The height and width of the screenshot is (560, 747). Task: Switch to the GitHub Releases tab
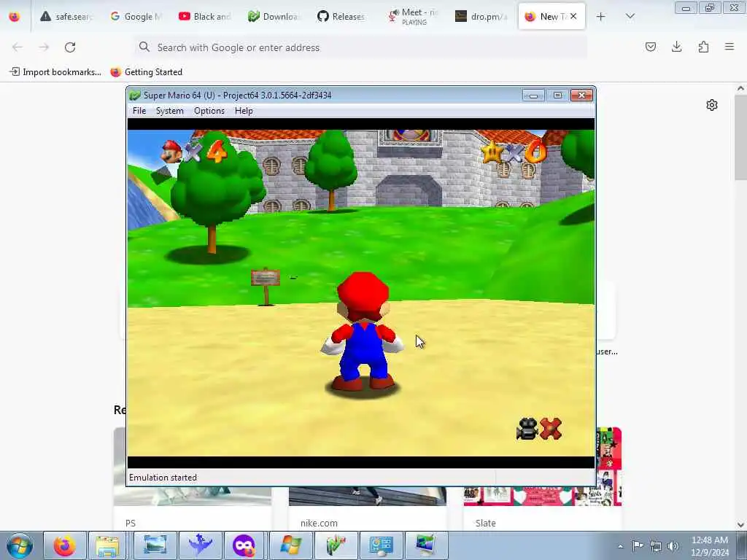click(x=342, y=17)
